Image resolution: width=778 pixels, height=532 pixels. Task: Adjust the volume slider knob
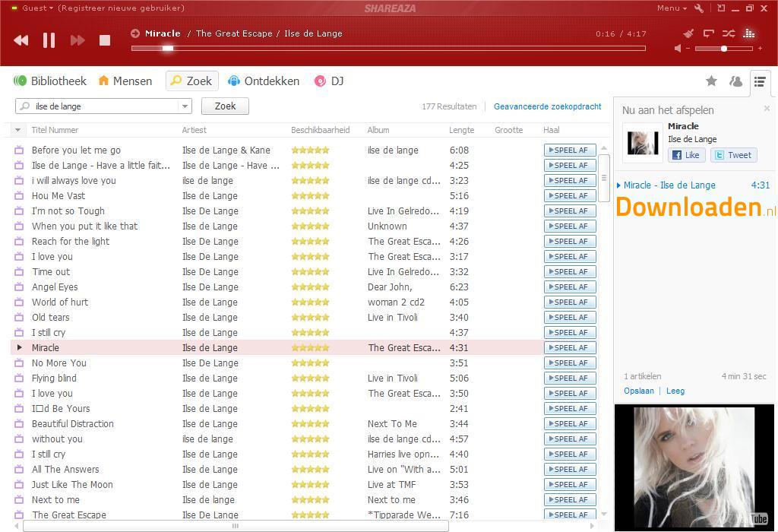pyautogui.click(x=724, y=48)
